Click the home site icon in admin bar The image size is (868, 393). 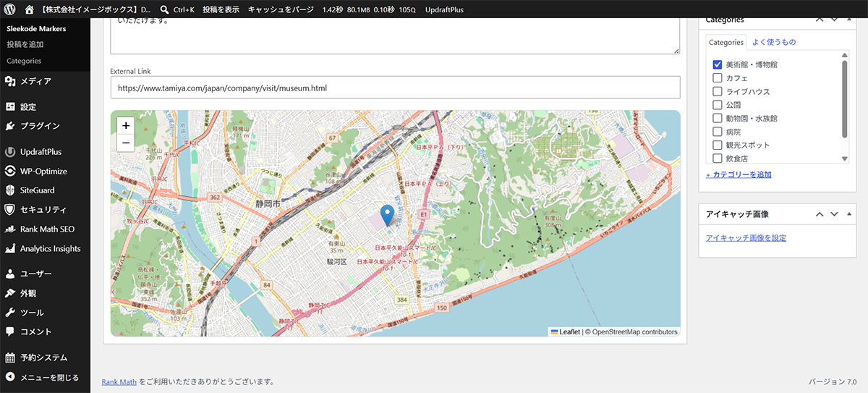coord(29,10)
